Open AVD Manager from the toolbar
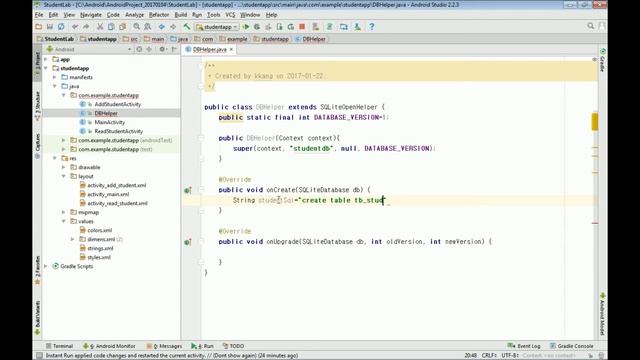 pos(316,27)
